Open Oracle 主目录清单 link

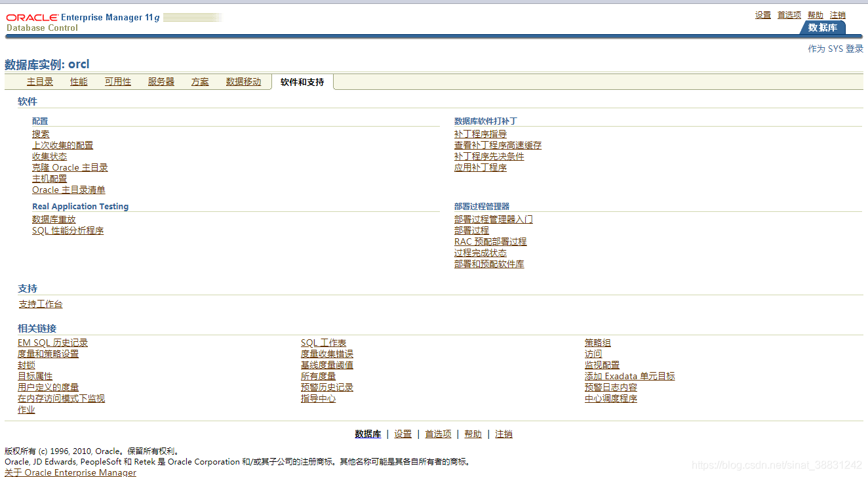[x=69, y=190]
